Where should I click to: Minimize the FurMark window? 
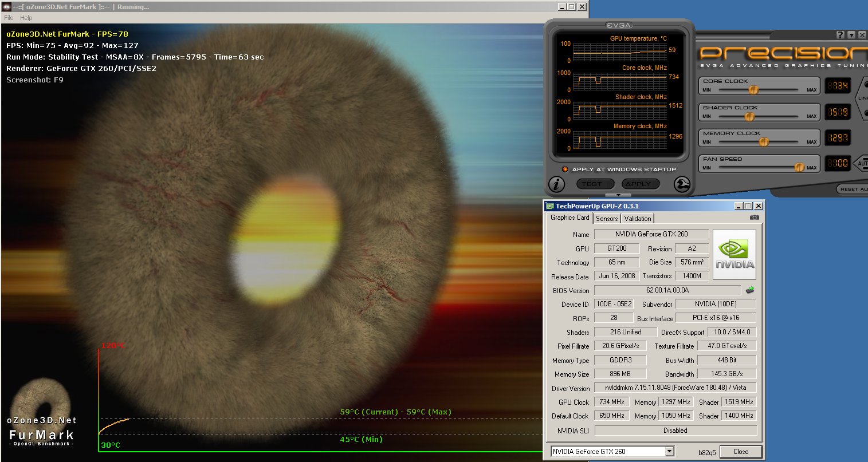point(561,7)
